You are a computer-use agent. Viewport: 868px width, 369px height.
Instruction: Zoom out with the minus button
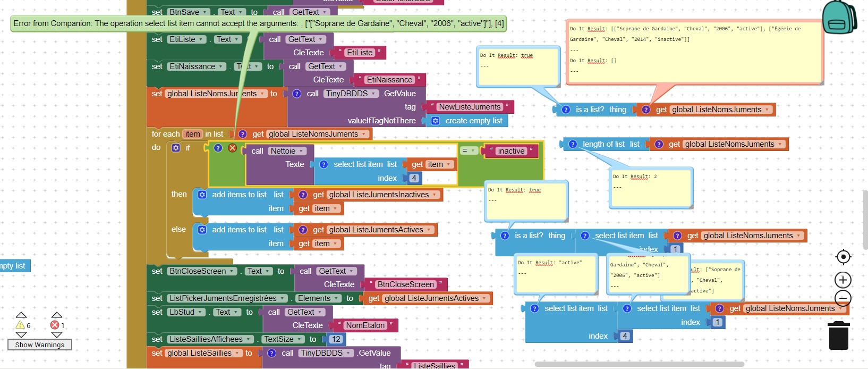[x=843, y=298]
